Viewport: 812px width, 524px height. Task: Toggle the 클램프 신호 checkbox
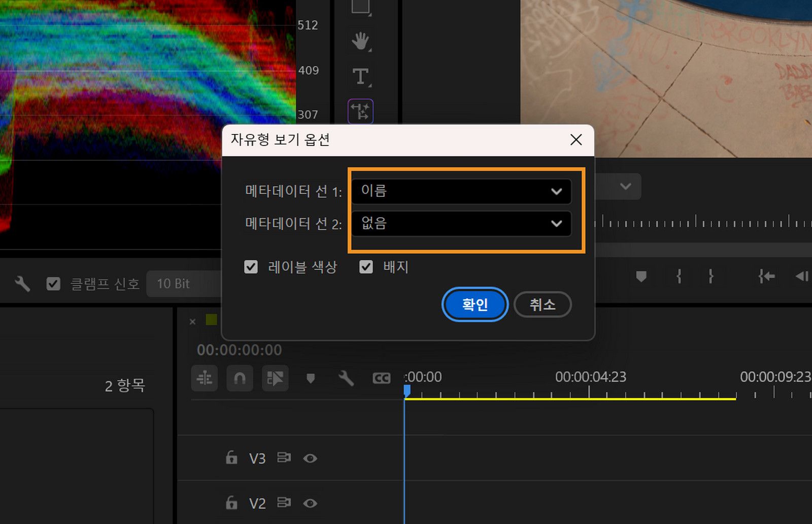click(54, 284)
